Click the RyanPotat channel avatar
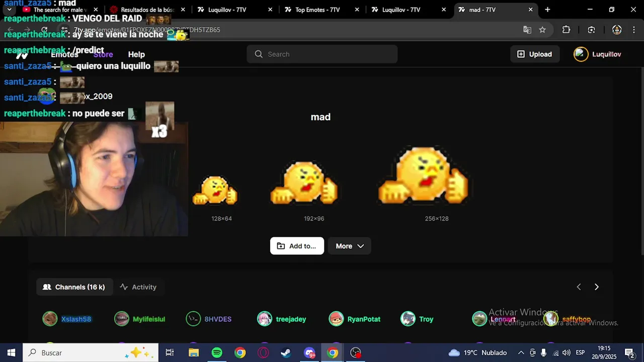644x362 pixels. pos(336,319)
